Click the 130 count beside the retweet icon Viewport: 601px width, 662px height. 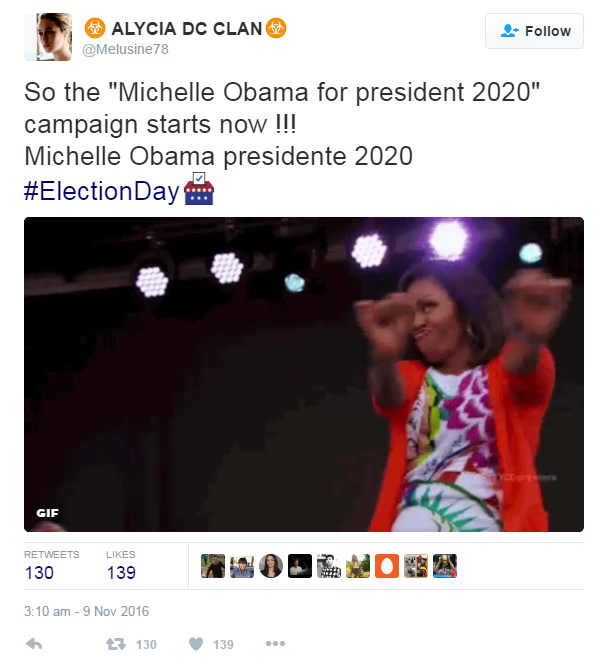(x=146, y=645)
